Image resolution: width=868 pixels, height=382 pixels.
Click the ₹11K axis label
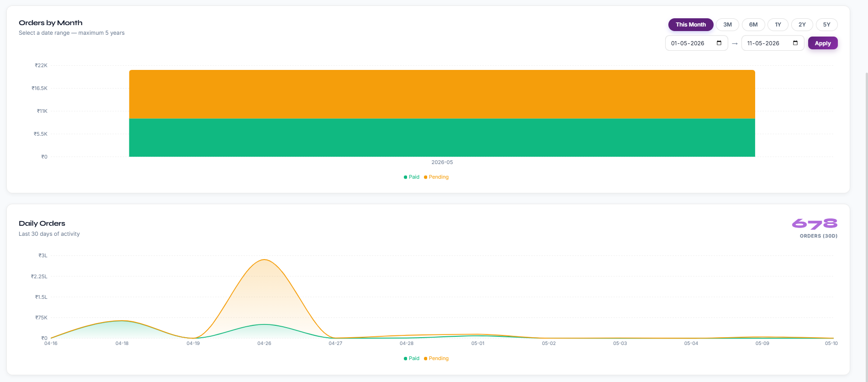point(42,111)
